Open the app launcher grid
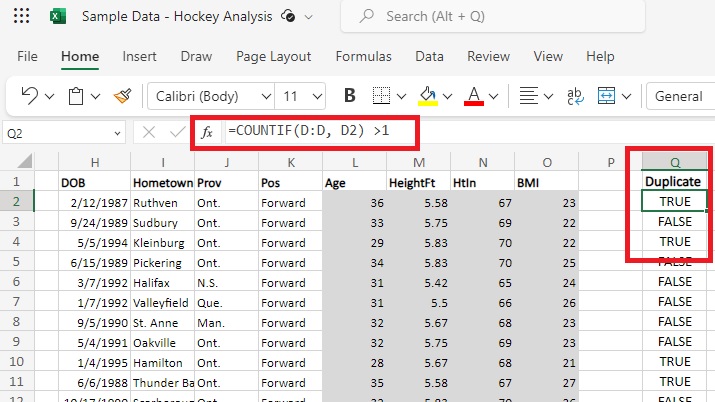The height and width of the screenshot is (402, 715). 21,16
